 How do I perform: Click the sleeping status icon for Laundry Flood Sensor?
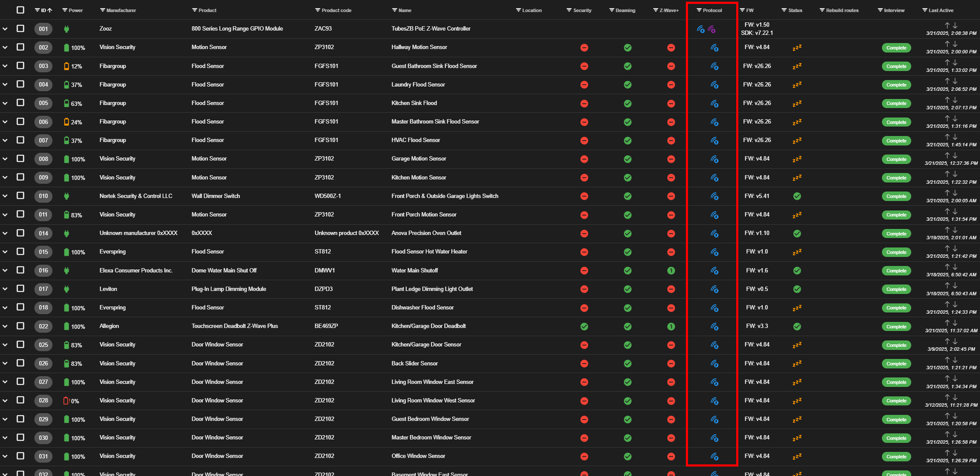[x=797, y=85]
